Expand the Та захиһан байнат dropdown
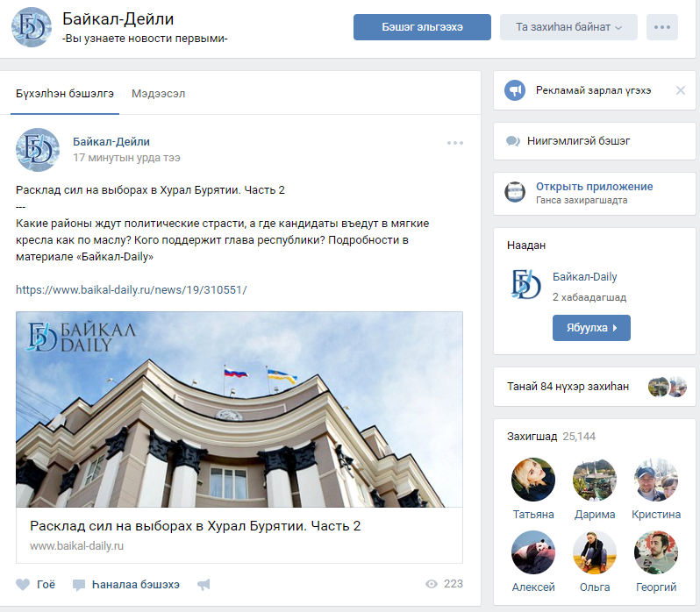700x612 pixels. point(569,27)
